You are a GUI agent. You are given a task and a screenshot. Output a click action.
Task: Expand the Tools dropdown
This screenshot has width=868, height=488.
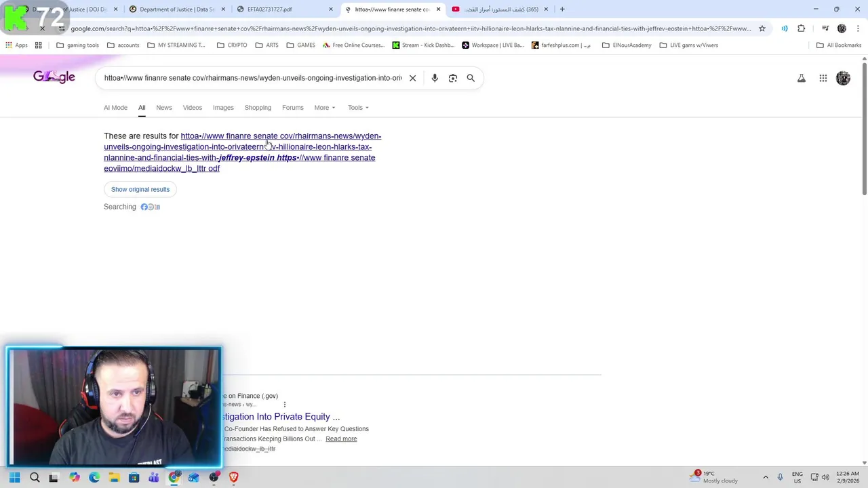click(358, 108)
